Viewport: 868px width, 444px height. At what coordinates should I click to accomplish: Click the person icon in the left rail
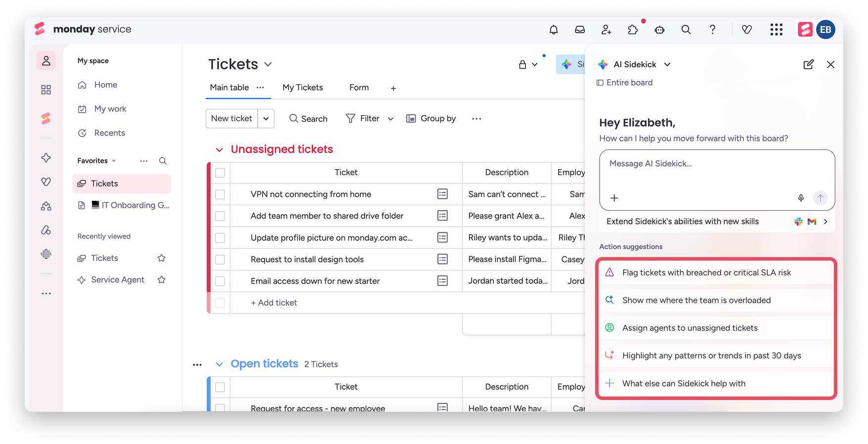coord(46,61)
